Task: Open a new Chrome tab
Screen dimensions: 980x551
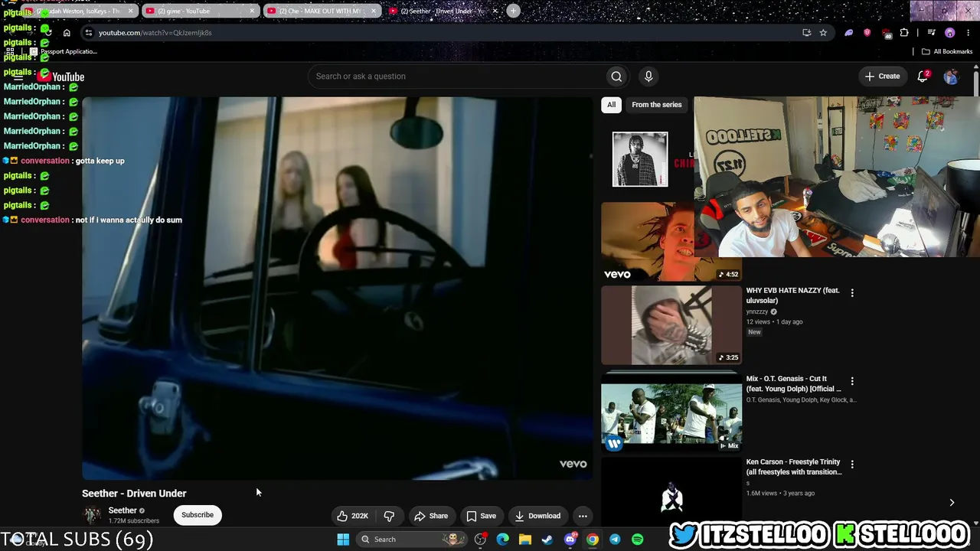Action: [513, 11]
